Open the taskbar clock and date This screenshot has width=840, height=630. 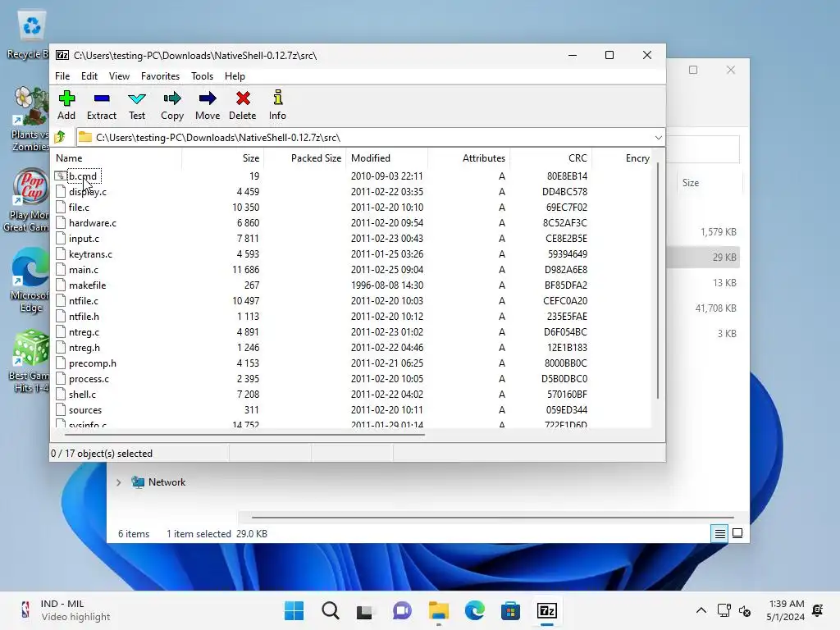785,610
